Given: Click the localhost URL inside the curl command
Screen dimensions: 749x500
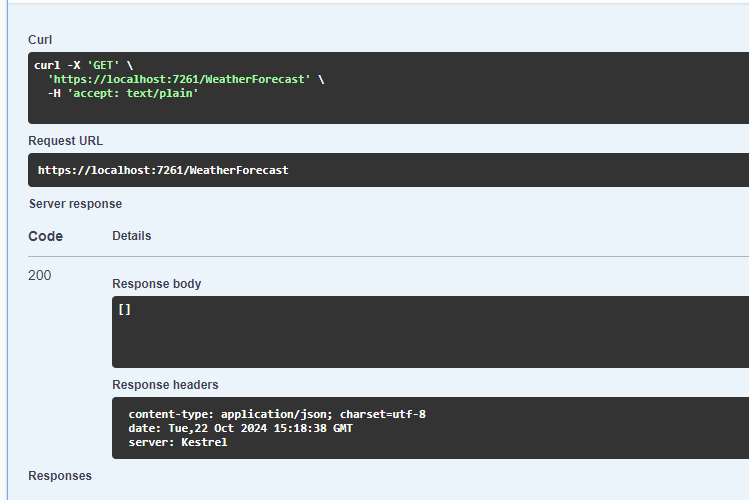Looking at the screenshot, I should pyautogui.click(x=180, y=79).
